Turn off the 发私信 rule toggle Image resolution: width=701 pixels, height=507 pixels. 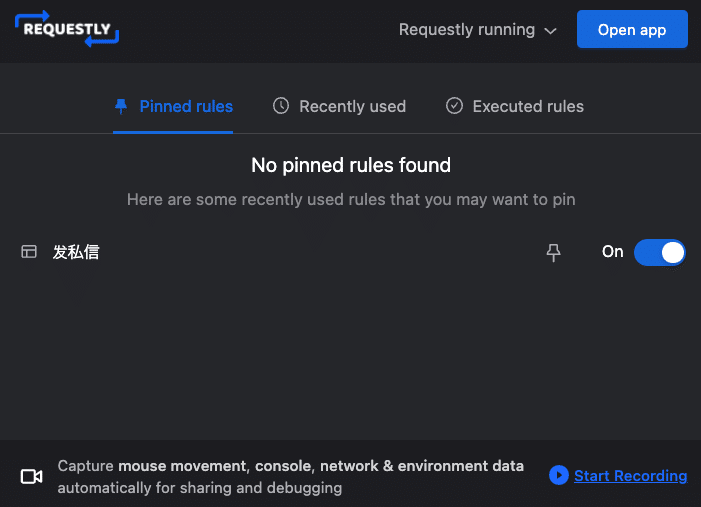(x=660, y=252)
